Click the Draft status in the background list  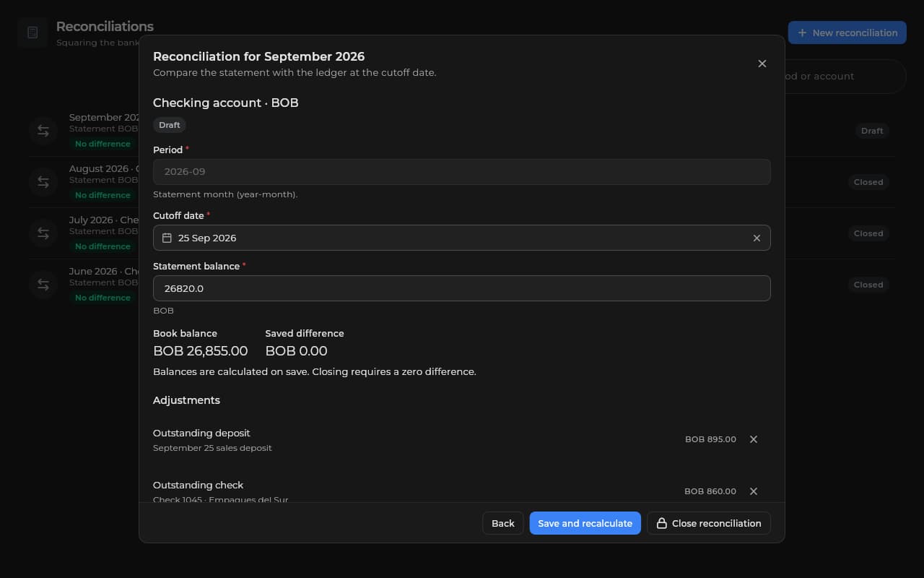[x=872, y=131]
